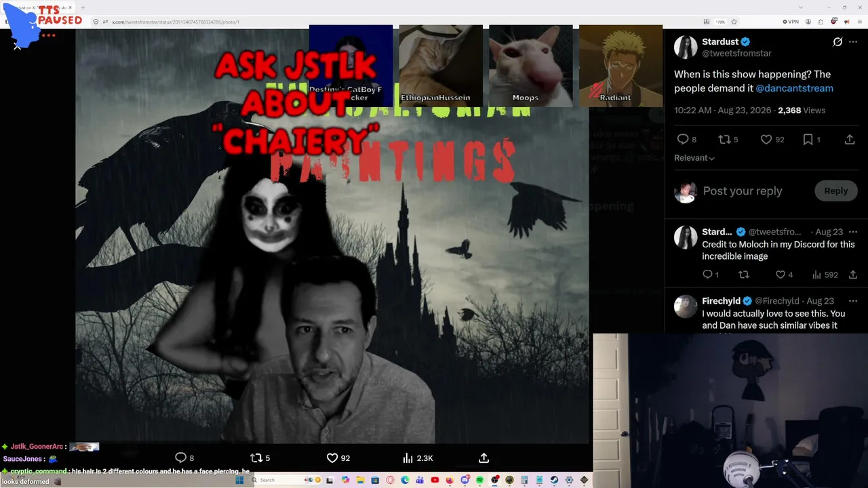Open more options on the 'Credit to Moloch' comment
Viewport: 868px width, 488px height.
[x=853, y=232]
